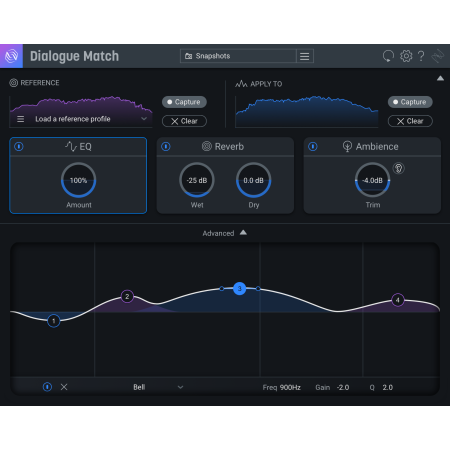Remove selected EQ band with X
The image size is (450, 450).
(x=64, y=387)
